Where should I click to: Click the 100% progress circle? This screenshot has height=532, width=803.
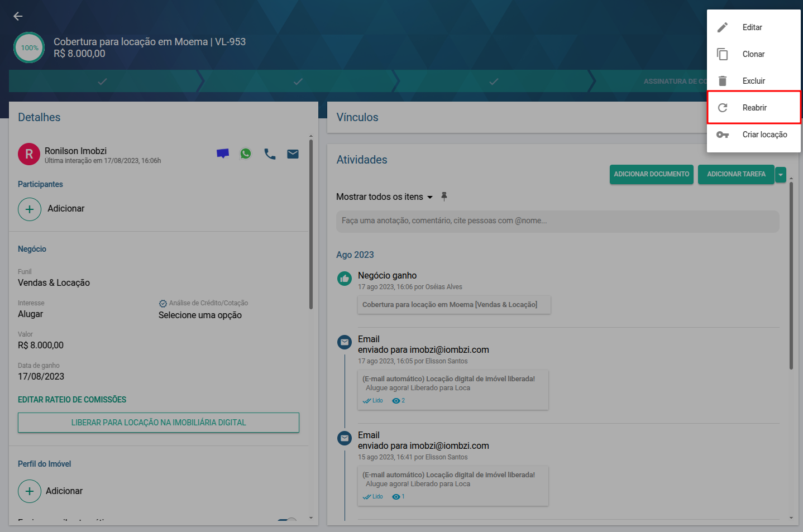(x=29, y=47)
